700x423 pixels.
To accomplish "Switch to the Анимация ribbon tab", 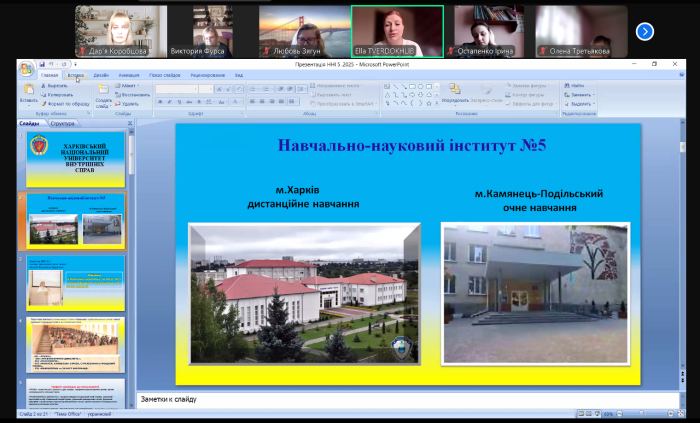I will click(129, 75).
